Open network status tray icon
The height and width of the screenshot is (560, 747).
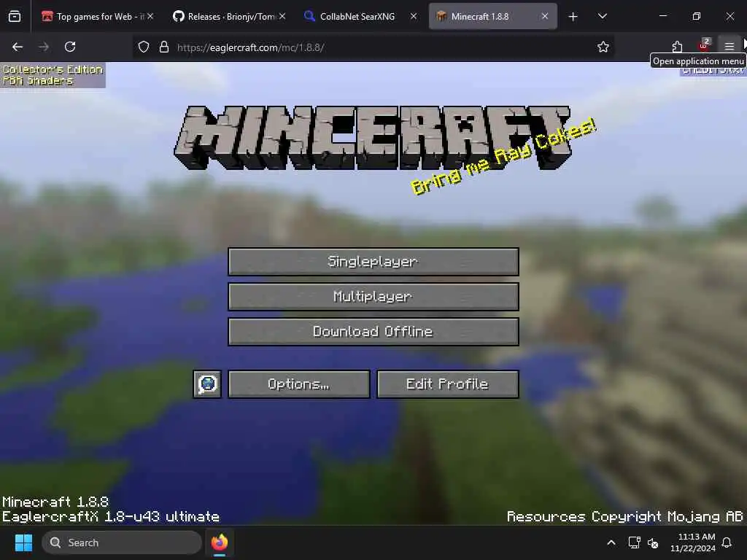point(634,542)
